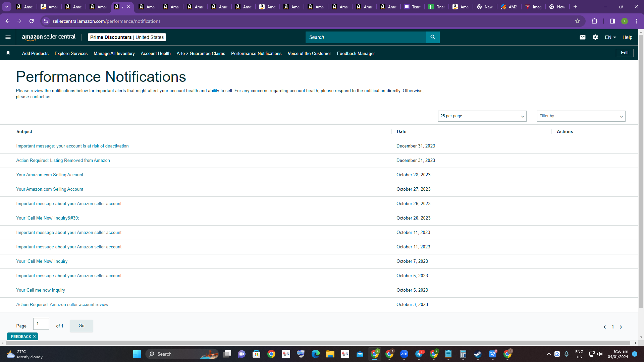This screenshot has width=644, height=362.
Task: Open Amazon seller account review notification
Action: (x=62, y=305)
